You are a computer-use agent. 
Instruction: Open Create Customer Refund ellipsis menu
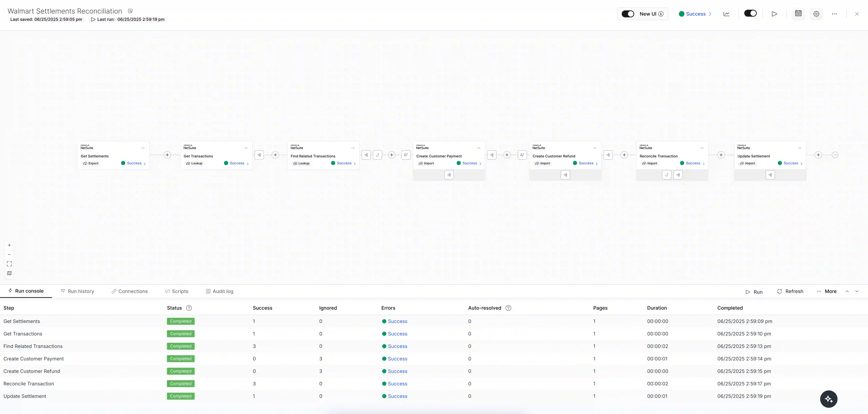pos(595,148)
